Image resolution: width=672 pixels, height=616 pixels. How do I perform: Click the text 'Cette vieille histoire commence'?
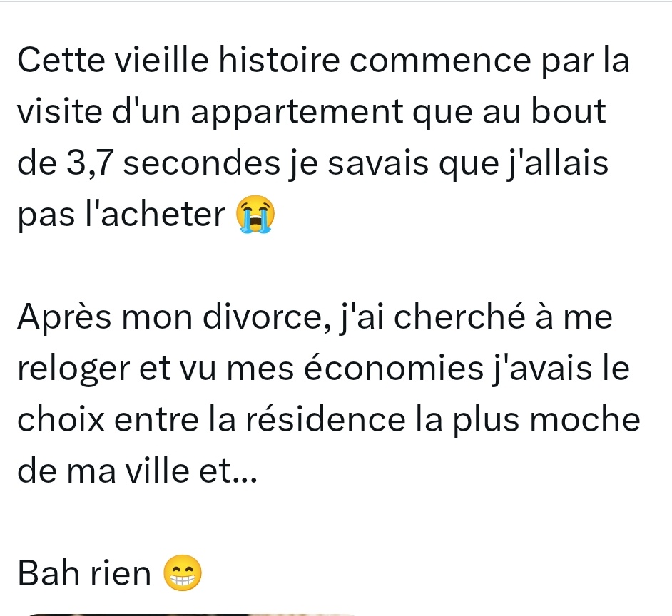click(x=274, y=60)
